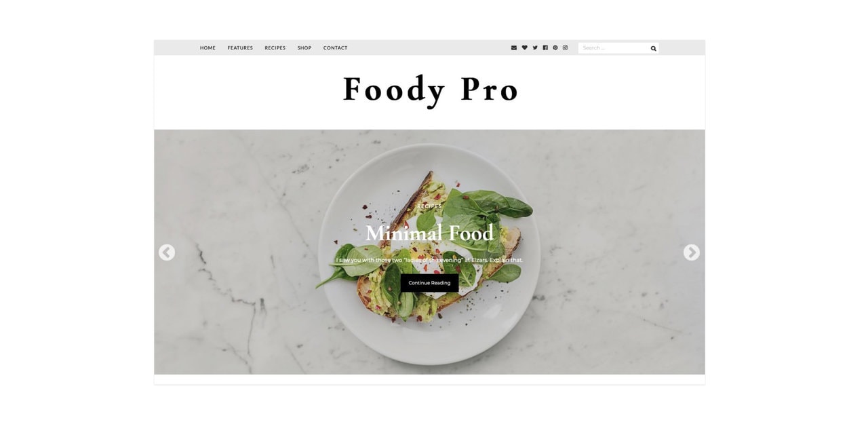Click the Recipes category label on slide
The height and width of the screenshot is (435, 868).
point(429,206)
